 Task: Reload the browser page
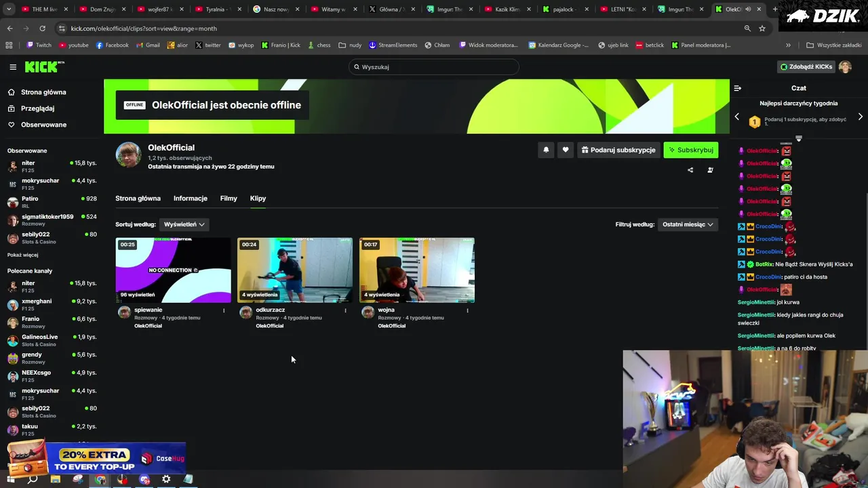[42, 28]
